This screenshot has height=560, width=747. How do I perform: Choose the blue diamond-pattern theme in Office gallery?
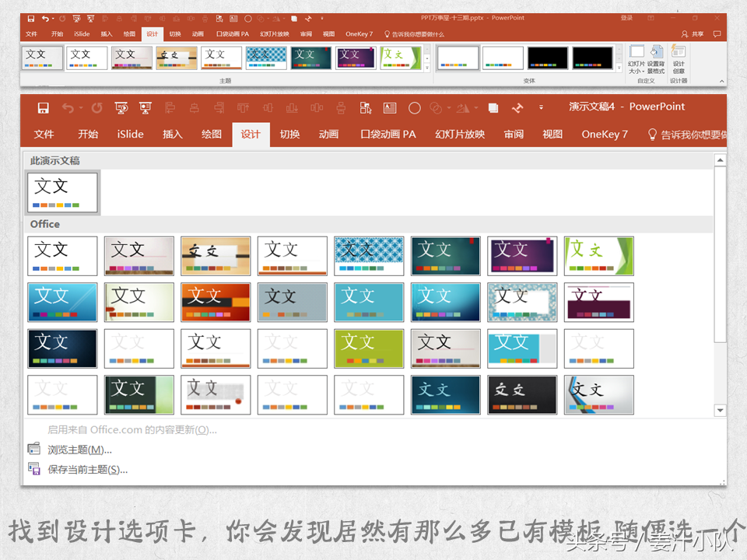[369, 256]
